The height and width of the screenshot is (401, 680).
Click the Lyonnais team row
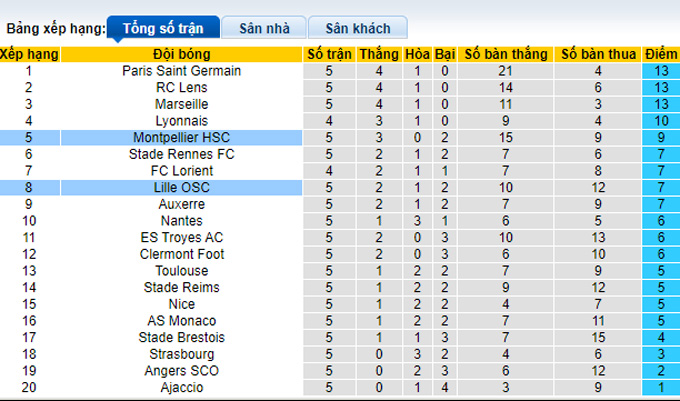pyautogui.click(x=182, y=121)
